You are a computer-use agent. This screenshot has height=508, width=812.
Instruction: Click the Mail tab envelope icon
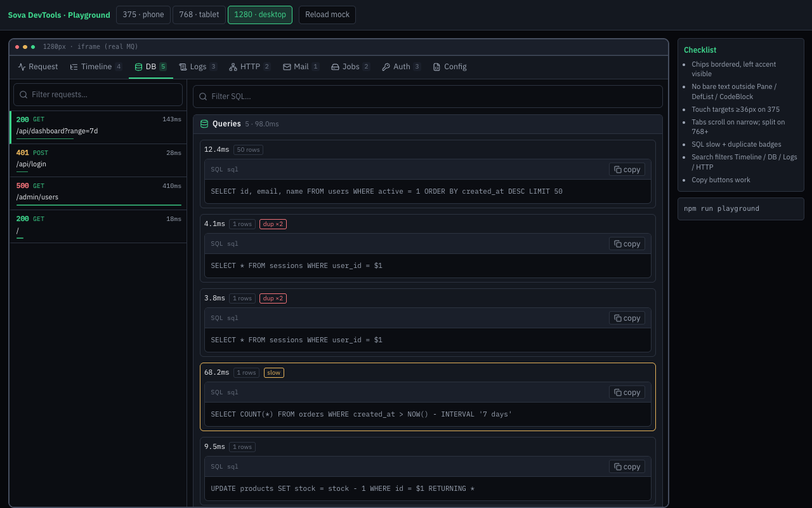(x=287, y=67)
